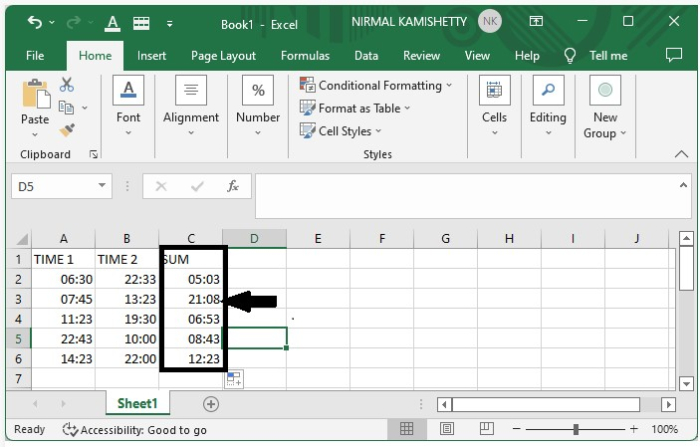
Task: Open the Undo history dropdown arrow
Action: [52, 22]
